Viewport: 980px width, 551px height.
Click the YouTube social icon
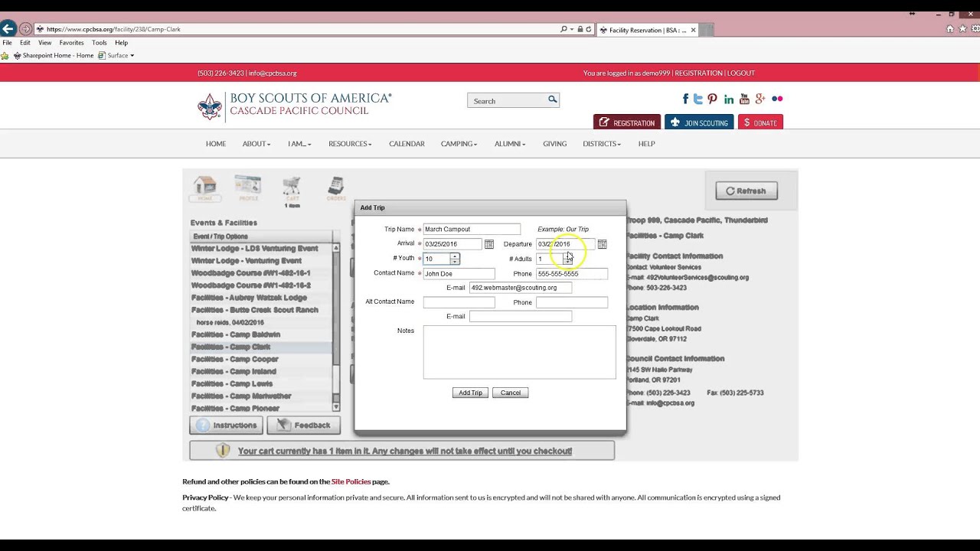(744, 99)
